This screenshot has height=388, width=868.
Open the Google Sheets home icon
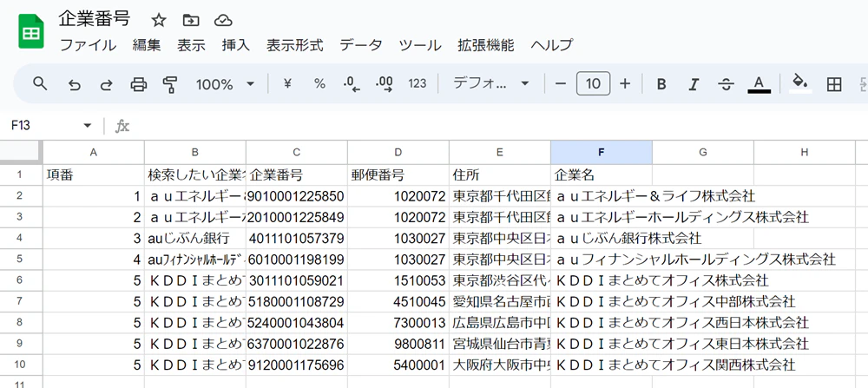pos(31,31)
